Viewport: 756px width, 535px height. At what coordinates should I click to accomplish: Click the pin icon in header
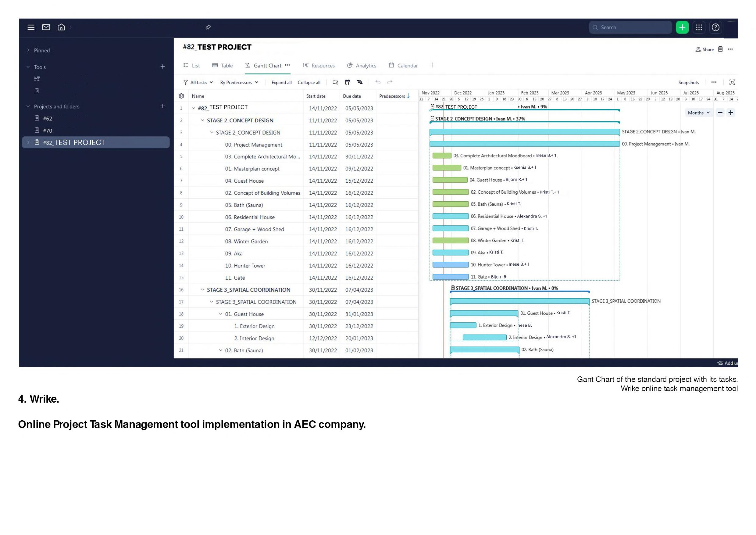208,27
